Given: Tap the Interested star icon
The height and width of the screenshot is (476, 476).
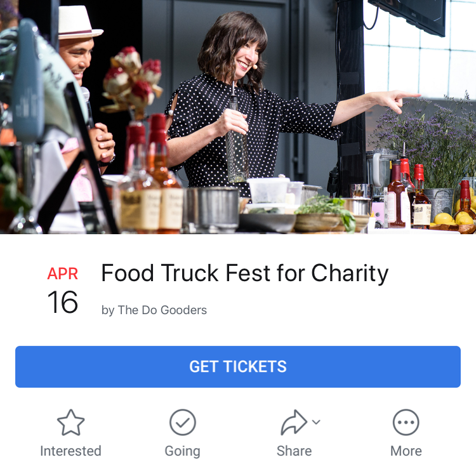Looking at the screenshot, I should click(x=70, y=422).
